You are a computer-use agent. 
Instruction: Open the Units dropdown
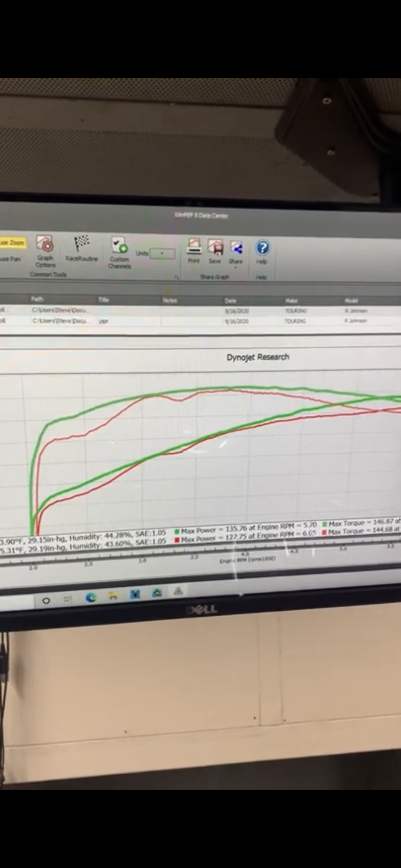pyautogui.click(x=162, y=253)
